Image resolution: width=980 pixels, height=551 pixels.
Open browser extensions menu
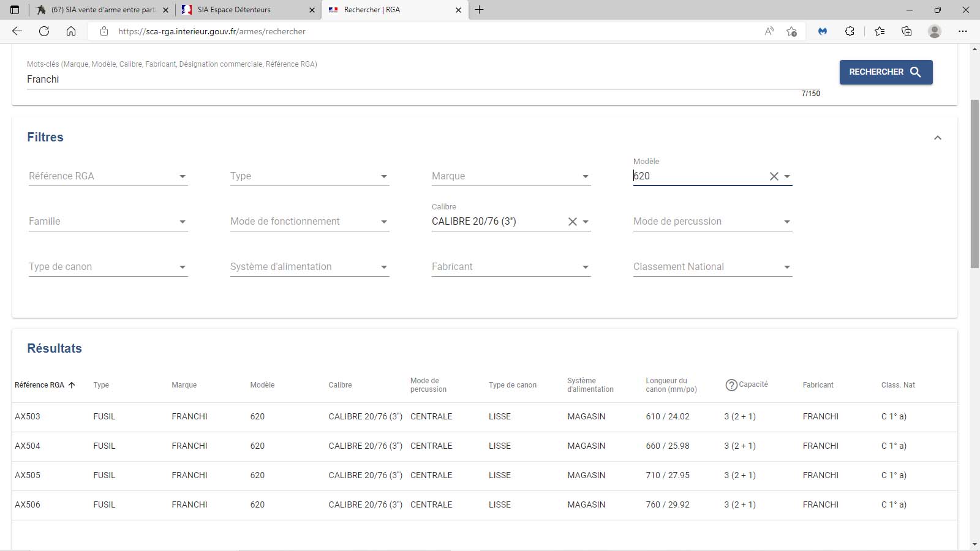click(850, 31)
